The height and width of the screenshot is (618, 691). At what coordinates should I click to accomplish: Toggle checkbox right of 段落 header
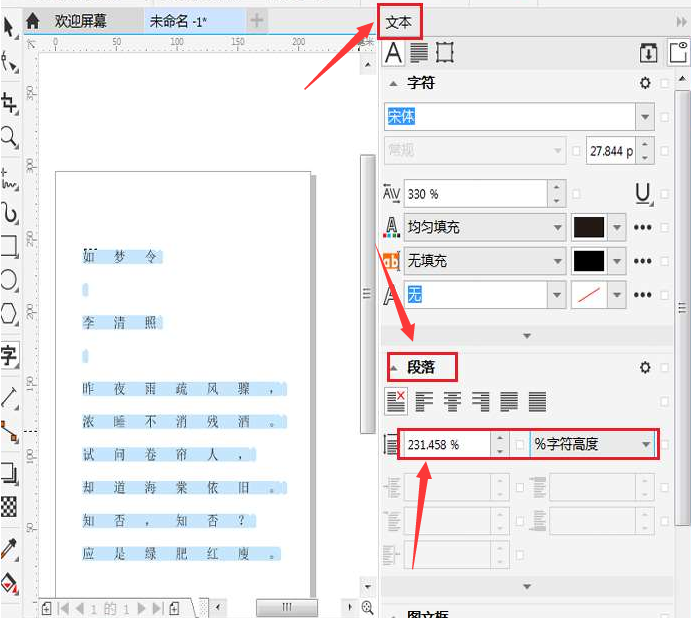point(665,367)
